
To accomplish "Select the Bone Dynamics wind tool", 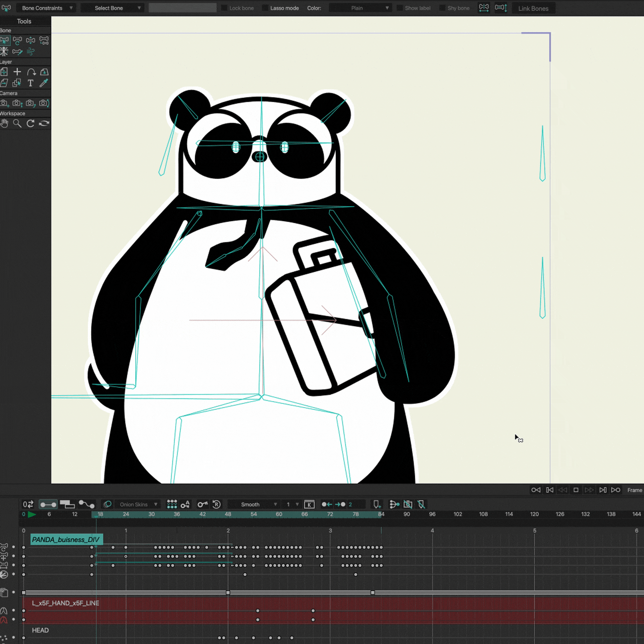I will pyautogui.click(x=30, y=52).
